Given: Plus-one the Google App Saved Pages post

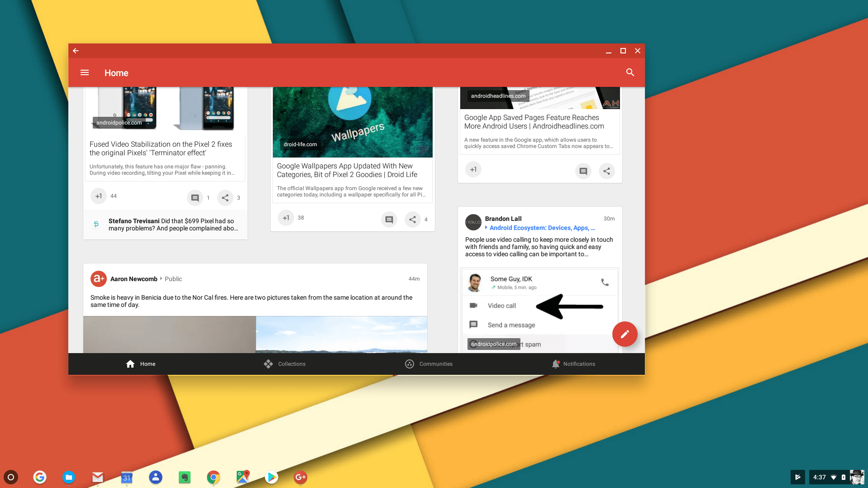Looking at the screenshot, I should point(473,169).
